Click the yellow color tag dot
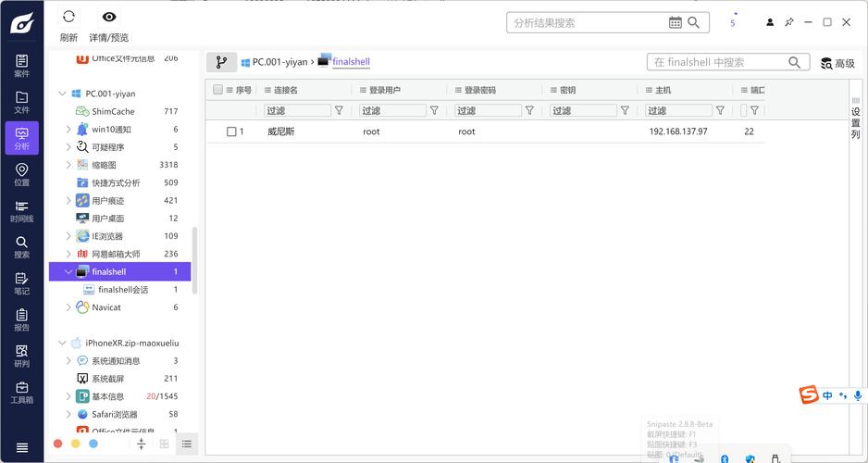Screen dimensions: 868x463 pyautogui.click(x=76, y=444)
